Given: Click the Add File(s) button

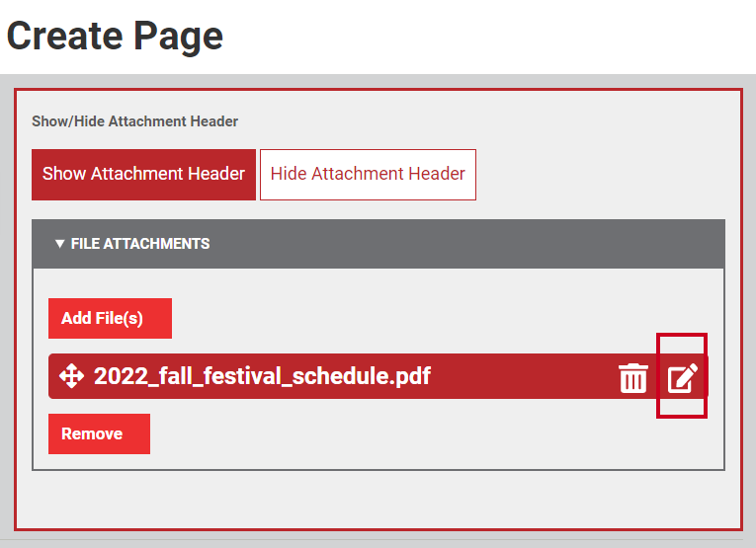Looking at the screenshot, I should coord(110,318).
